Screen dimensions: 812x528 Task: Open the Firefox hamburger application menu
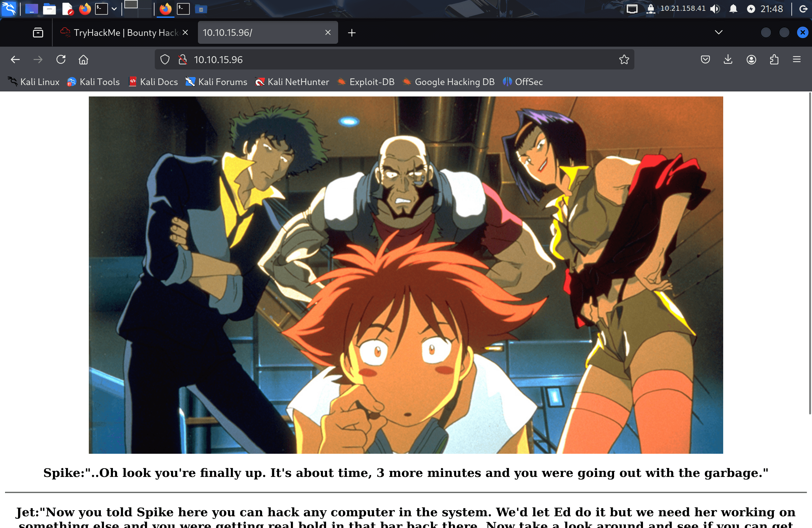(797, 60)
